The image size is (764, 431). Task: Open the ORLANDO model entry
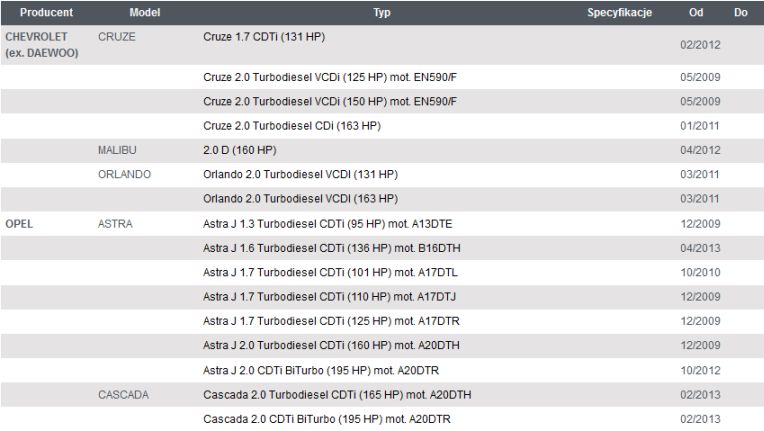[x=125, y=174]
